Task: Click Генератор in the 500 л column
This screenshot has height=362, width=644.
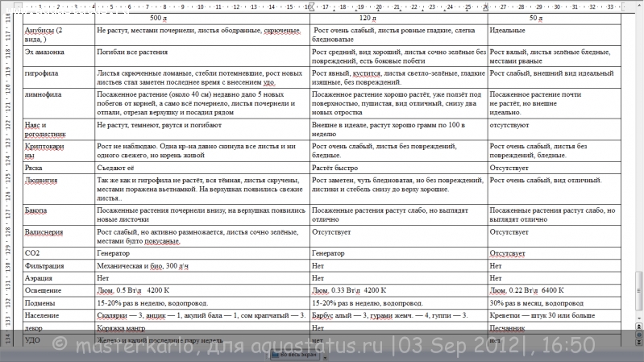Action: click(x=113, y=253)
